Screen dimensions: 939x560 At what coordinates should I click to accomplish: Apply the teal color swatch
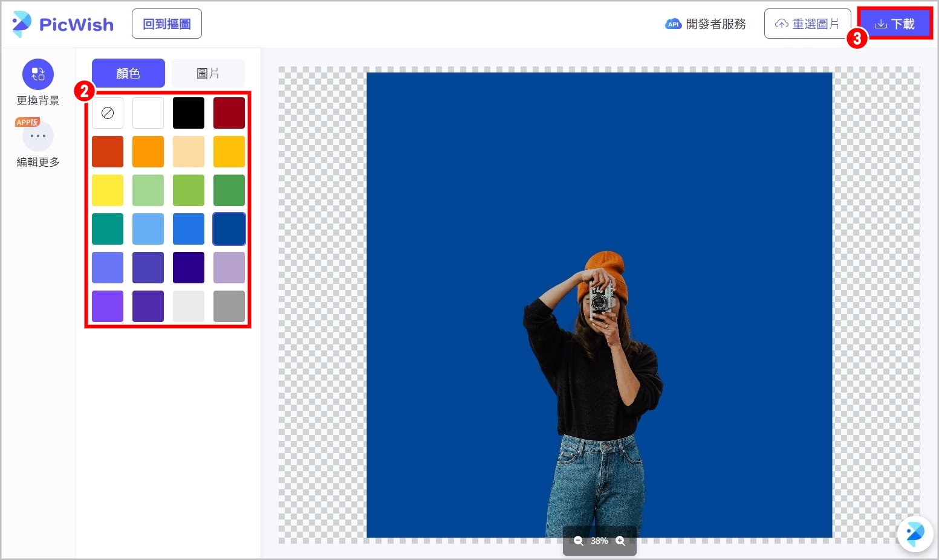coord(108,229)
